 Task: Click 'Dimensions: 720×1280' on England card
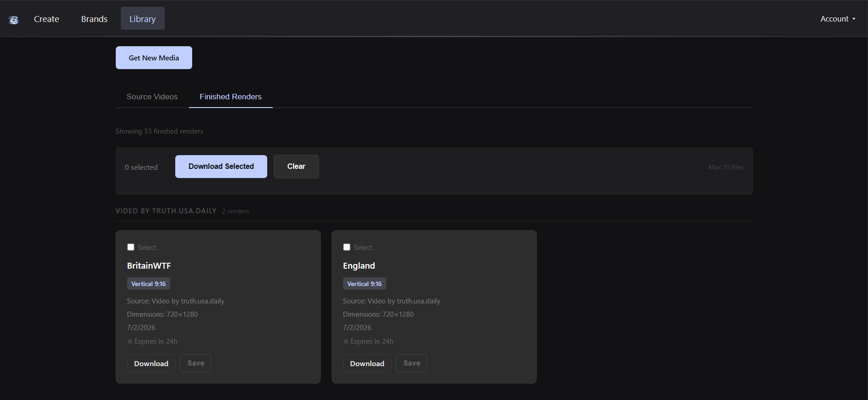coord(378,314)
